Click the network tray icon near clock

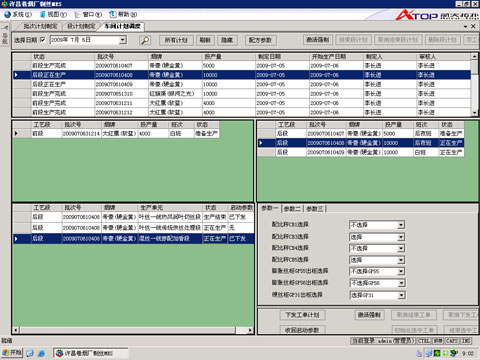point(429,353)
